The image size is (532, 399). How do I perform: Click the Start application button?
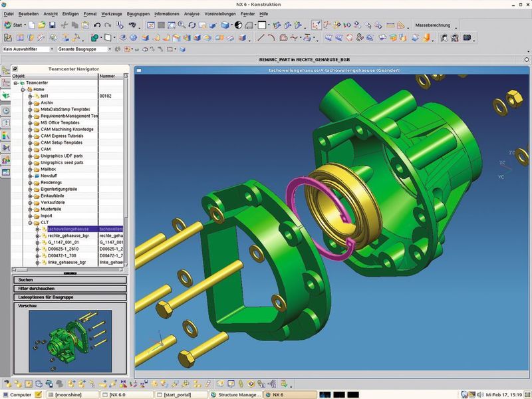(x=15, y=25)
